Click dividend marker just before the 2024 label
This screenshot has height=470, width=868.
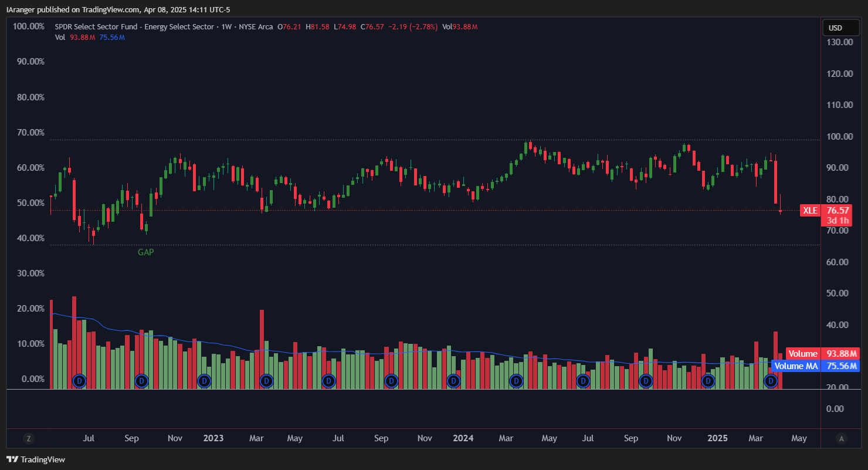coord(453,381)
